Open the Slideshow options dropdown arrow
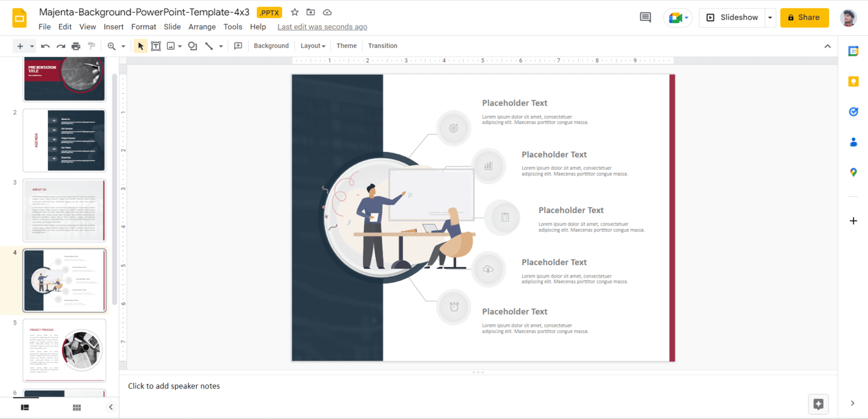This screenshot has width=868, height=419. (x=770, y=18)
